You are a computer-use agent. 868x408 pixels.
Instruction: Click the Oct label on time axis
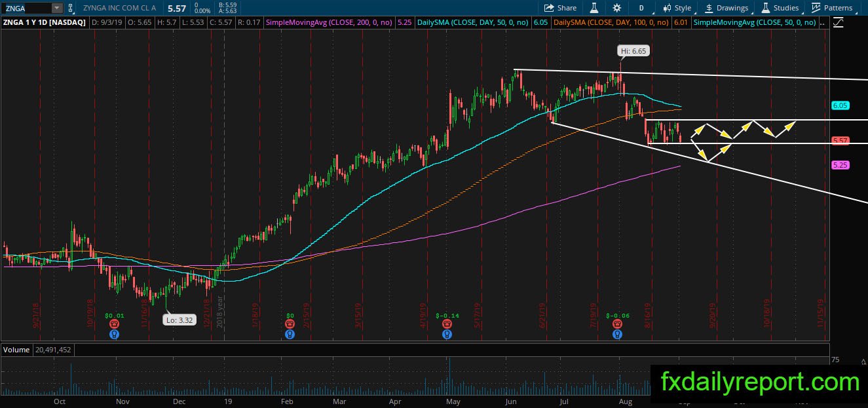[60, 401]
